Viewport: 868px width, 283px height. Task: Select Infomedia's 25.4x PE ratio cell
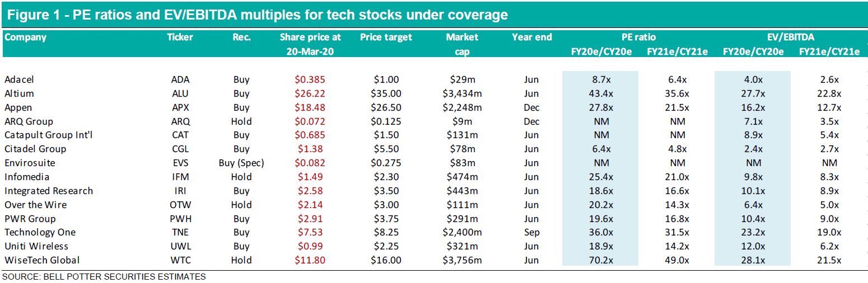(x=600, y=177)
